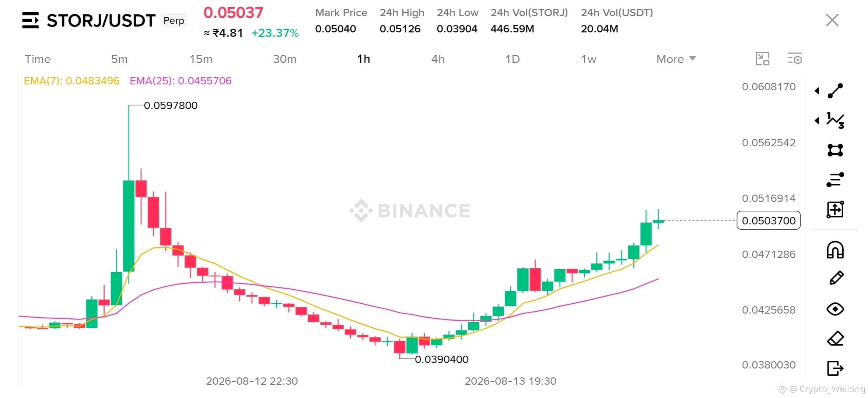Click the exit drawing mode icon
868x398 pixels.
tap(835, 368)
